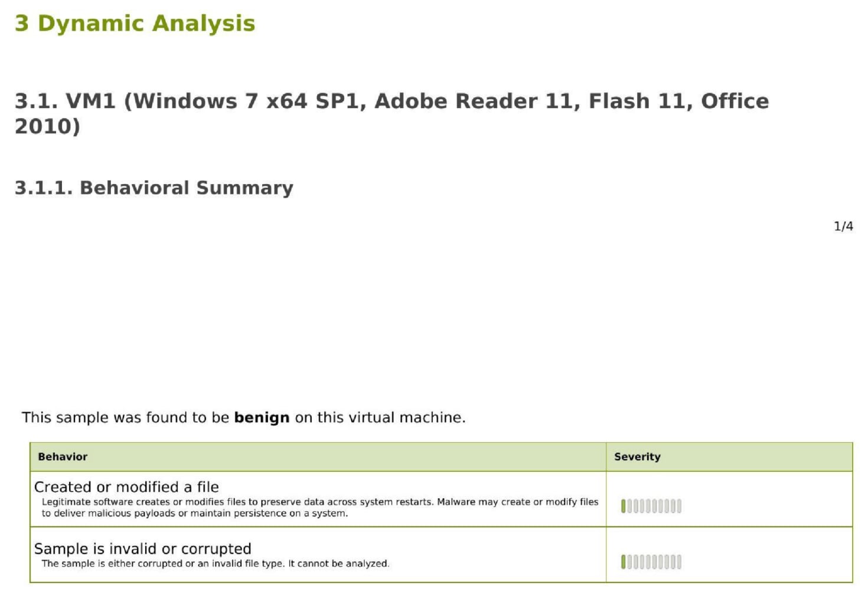The width and height of the screenshot is (868, 595).
Task: Click severity bar for 'Created or modified a file'
Action: pos(651,506)
